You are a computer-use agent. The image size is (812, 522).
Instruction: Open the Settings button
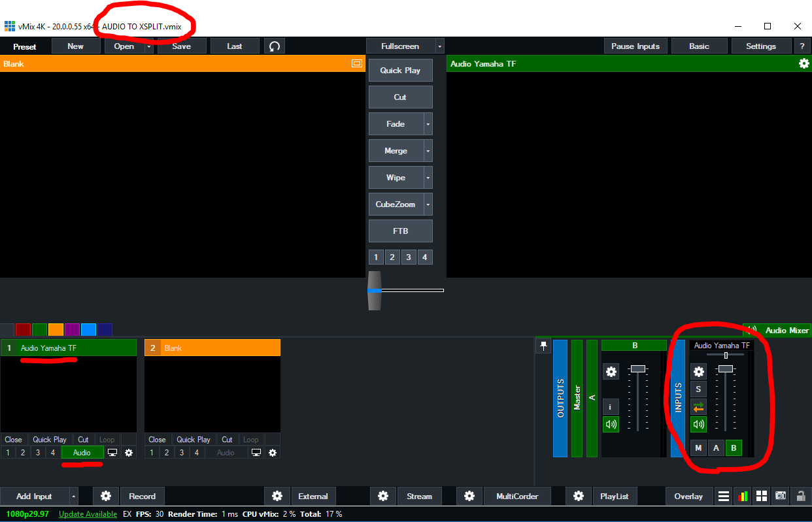761,46
